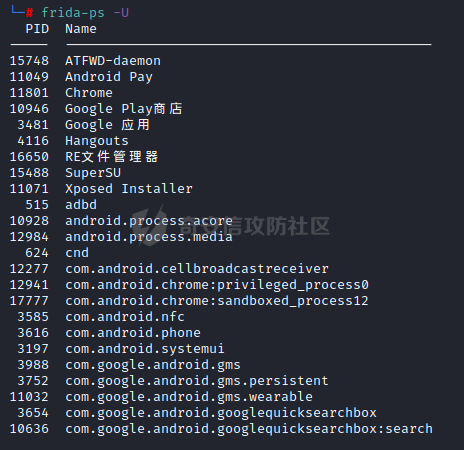The width and height of the screenshot is (464, 450).
Task: Select the -U flag in the command
Action: point(121,13)
